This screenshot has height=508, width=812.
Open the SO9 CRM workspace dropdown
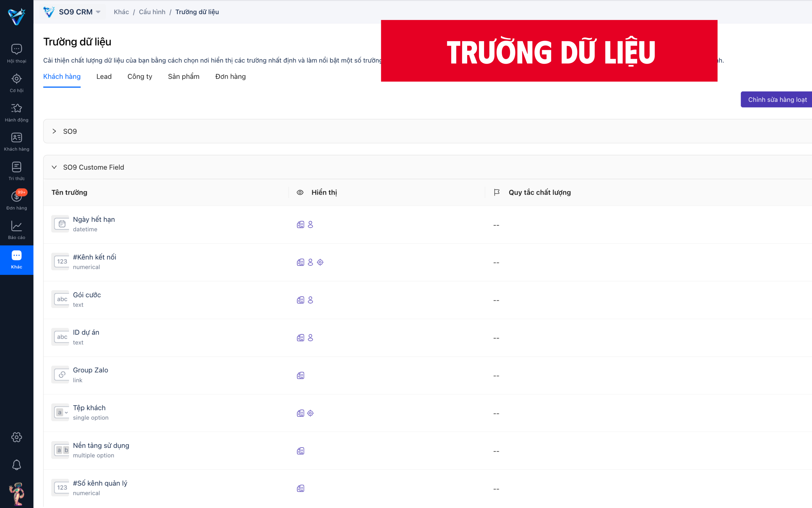(72, 12)
